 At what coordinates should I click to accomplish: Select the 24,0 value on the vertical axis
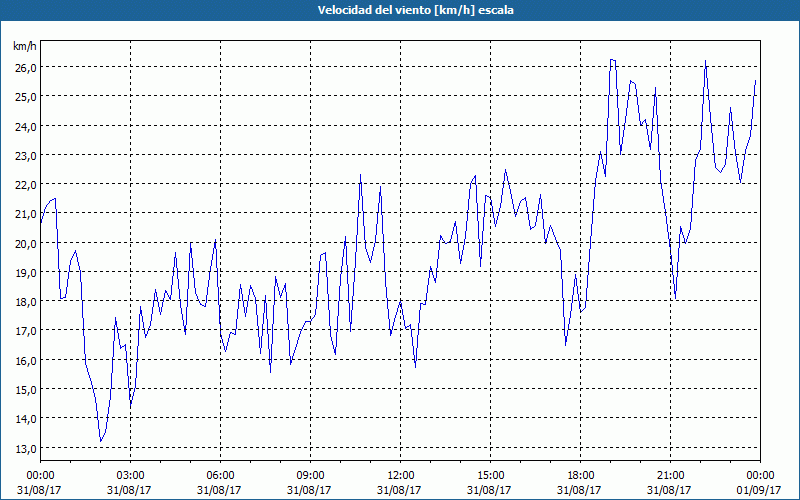click(x=25, y=127)
